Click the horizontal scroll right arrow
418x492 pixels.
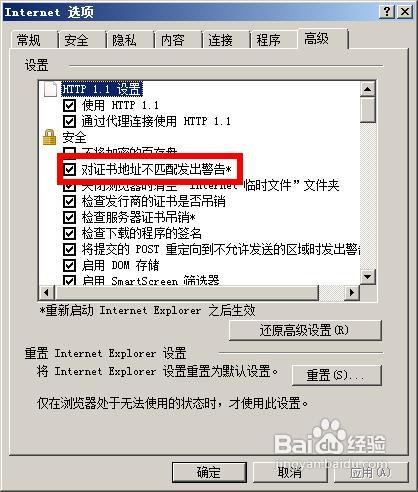coord(352,293)
